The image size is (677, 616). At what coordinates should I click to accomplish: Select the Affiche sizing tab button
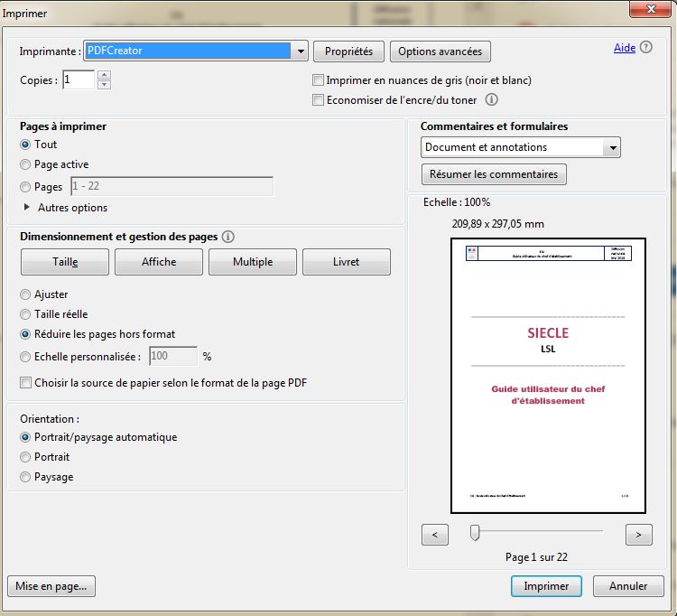[x=159, y=262]
